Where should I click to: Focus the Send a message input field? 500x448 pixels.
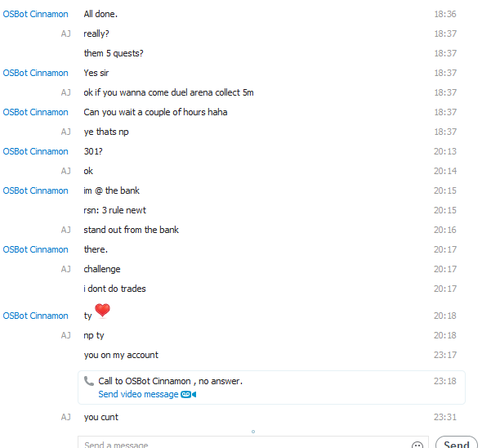tap(253, 443)
